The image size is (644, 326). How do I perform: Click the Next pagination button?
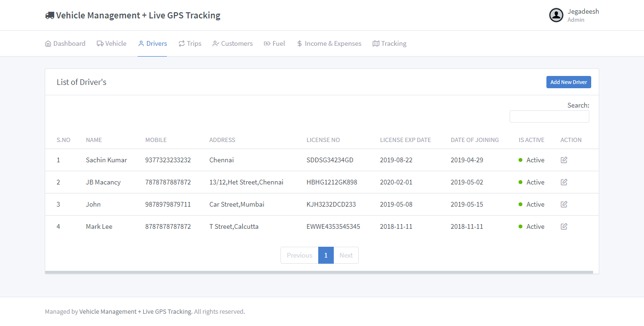click(x=346, y=255)
